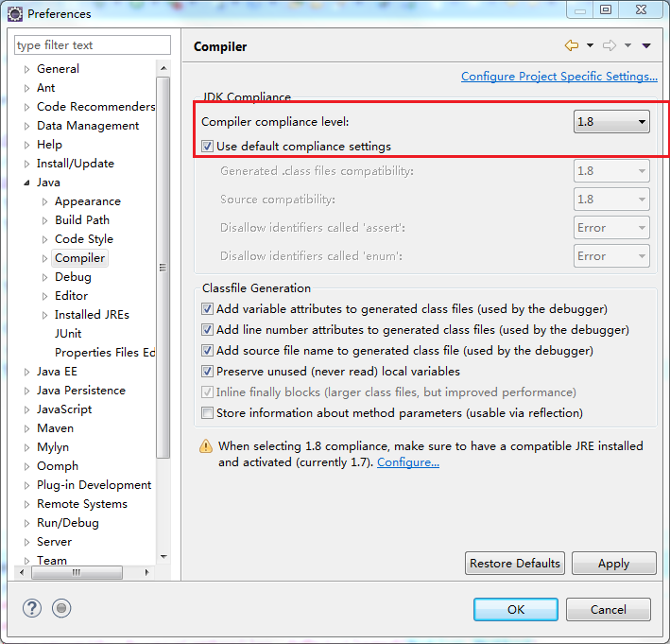The height and width of the screenshot is (644, 670).
Task: Open Disallow identifiers called 'assert' dropdown
Action: click(611, 228)
